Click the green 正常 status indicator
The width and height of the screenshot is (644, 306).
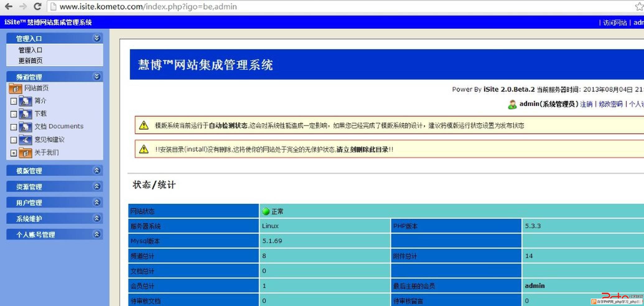tap(266, 212)
